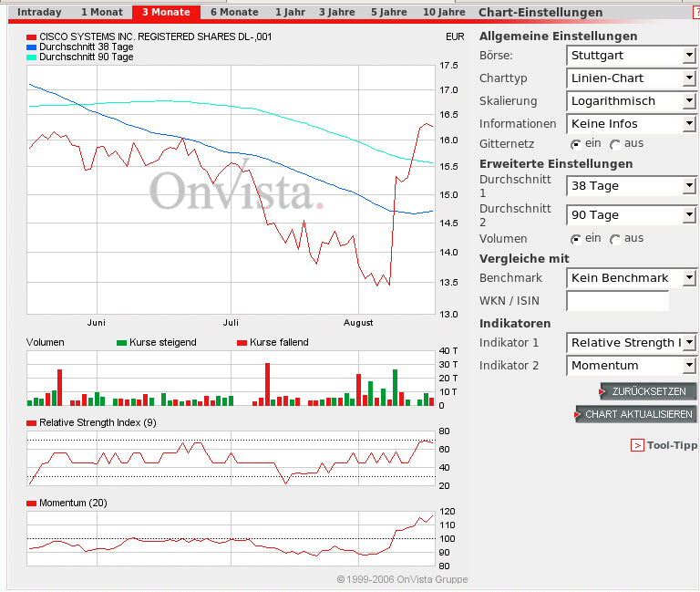This screenshot has width=700, height=592.
Task: Open the 1 Monat chart tab
Action: tap(102, 12)
